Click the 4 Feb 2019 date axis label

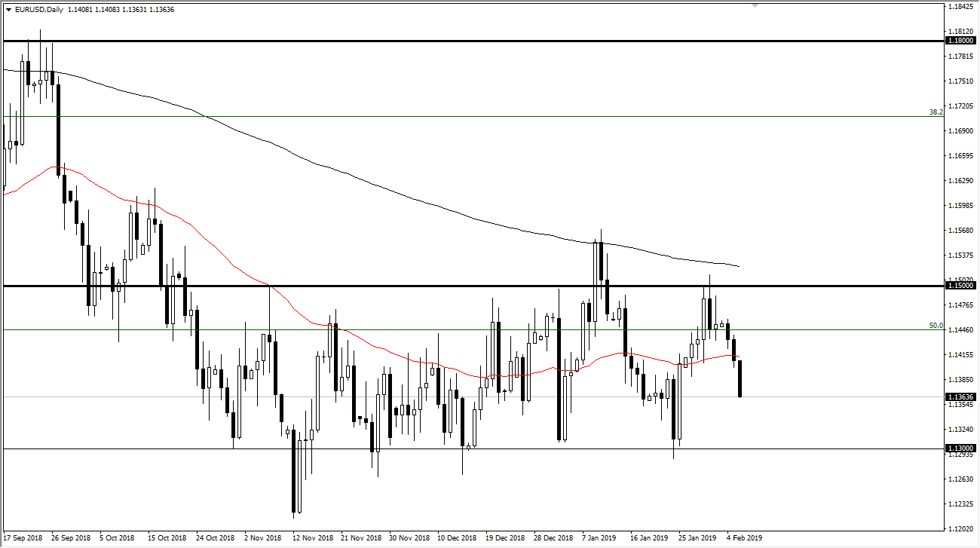[743, 538]
